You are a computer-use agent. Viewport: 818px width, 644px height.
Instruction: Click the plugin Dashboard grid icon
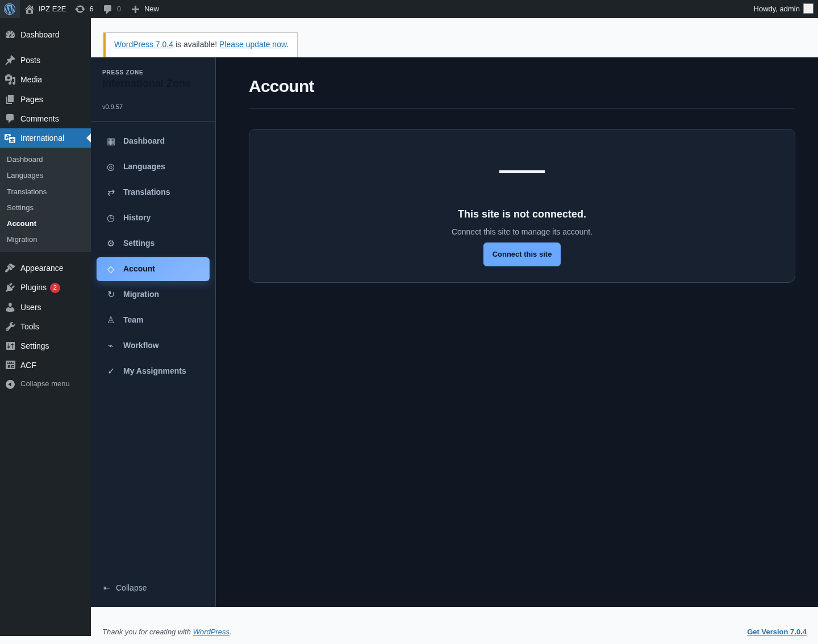point(111,141)
